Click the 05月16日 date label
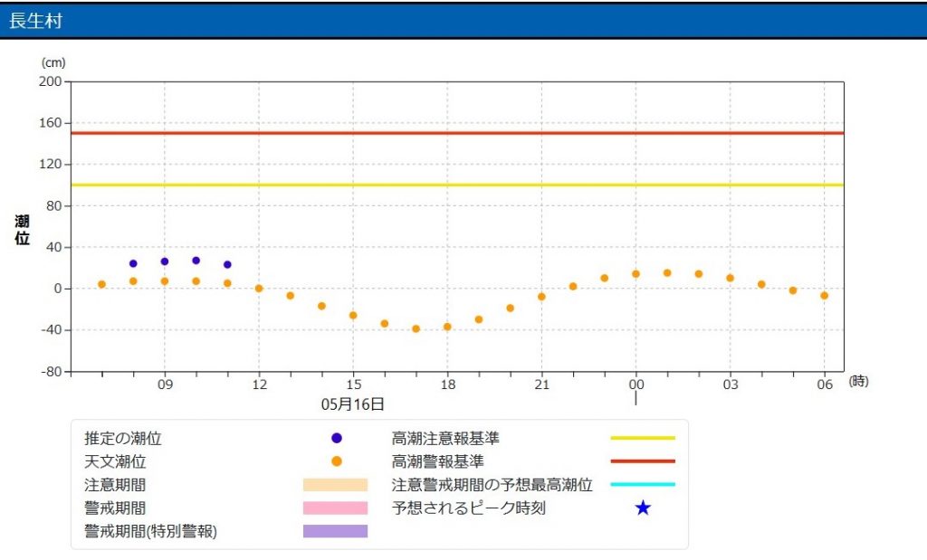The image size is (927, 560). [x=353, y=404]
